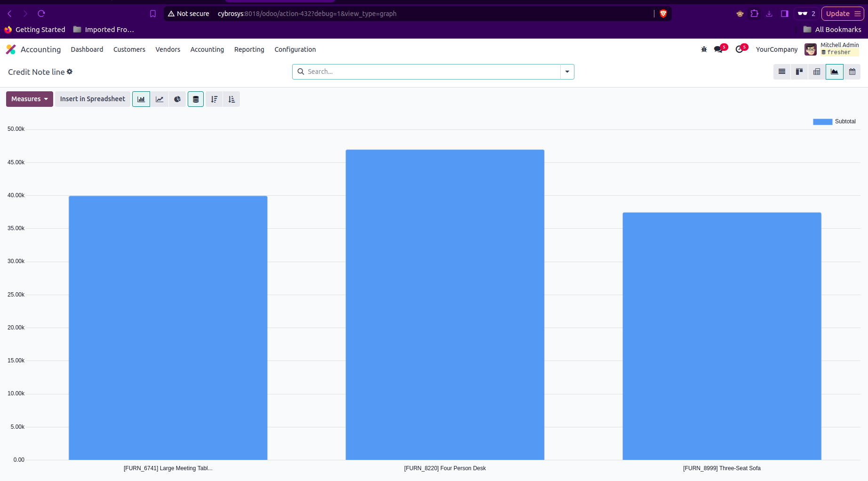This screenshot has height=481, width=868.
Task: Open the kanban view
Action: pyautogui.click(x=799, y=72)
